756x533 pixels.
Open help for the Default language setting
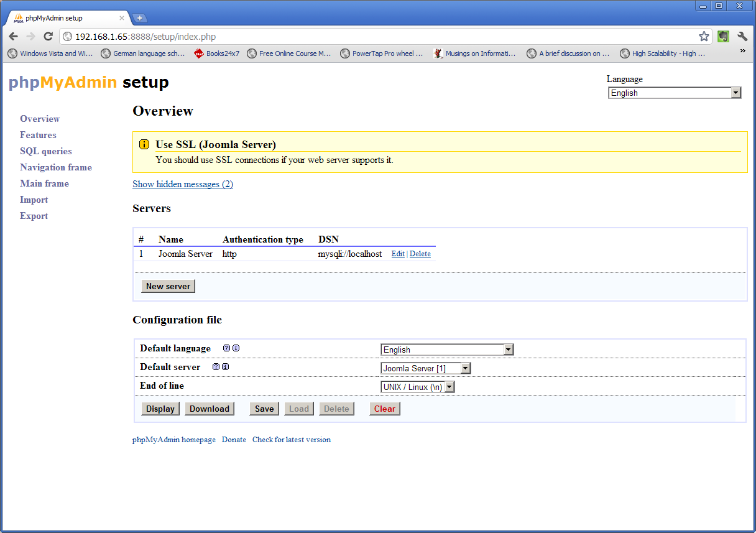226,348
